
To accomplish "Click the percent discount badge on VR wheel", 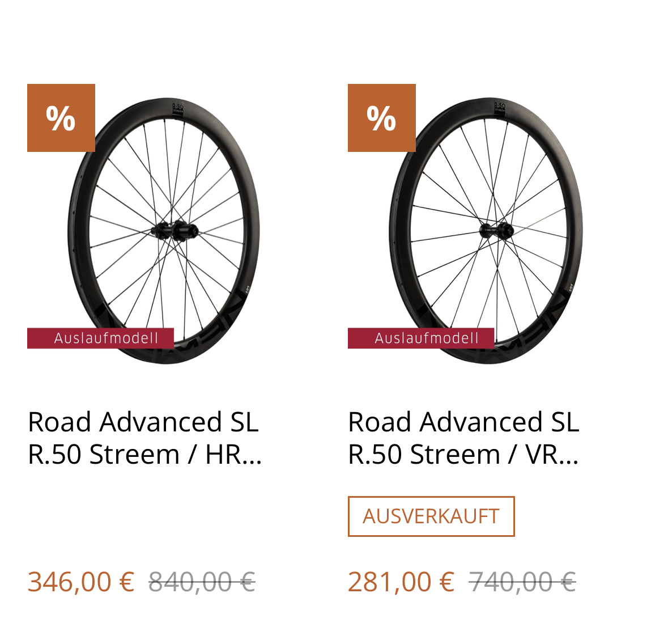I will [381, 118].
